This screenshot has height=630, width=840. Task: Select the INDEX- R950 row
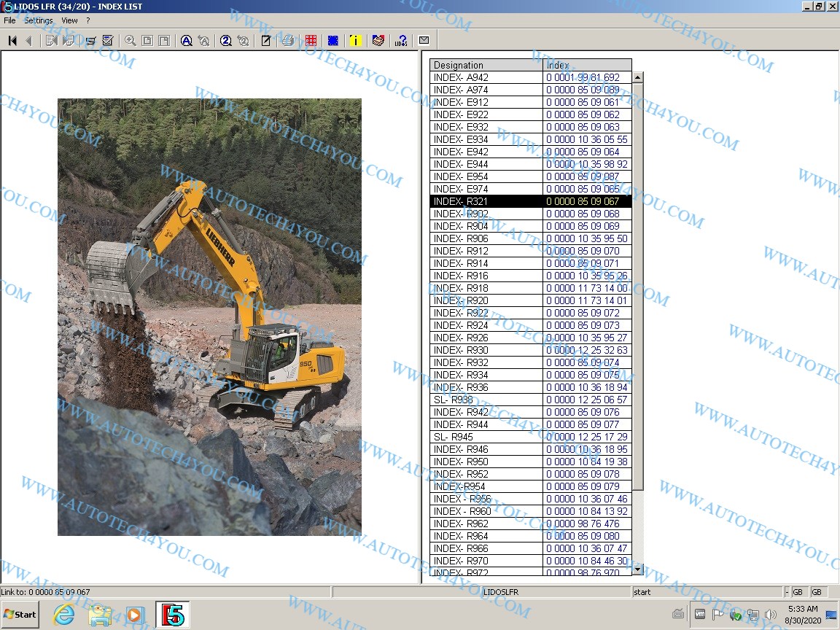coord(486,462)
